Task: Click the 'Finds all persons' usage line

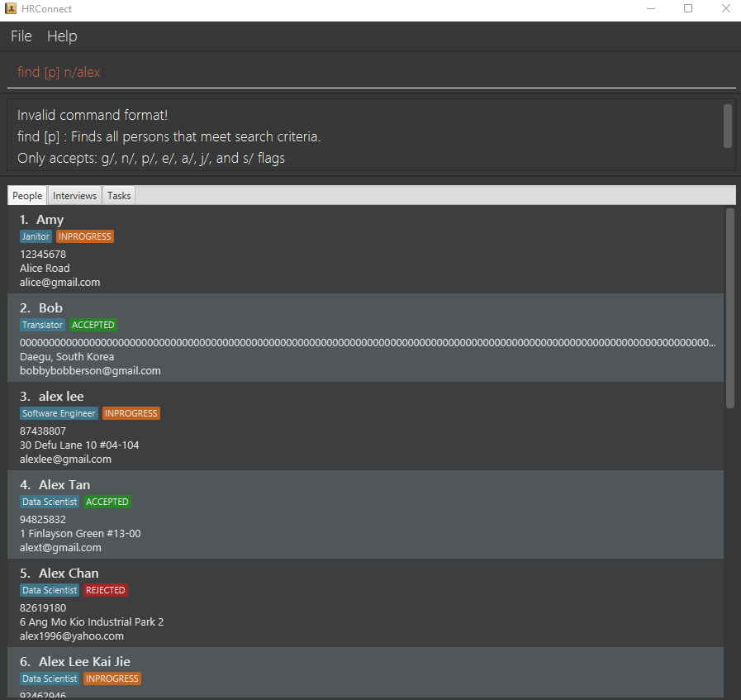Action: pyautogui.click(x=169, y=136)
